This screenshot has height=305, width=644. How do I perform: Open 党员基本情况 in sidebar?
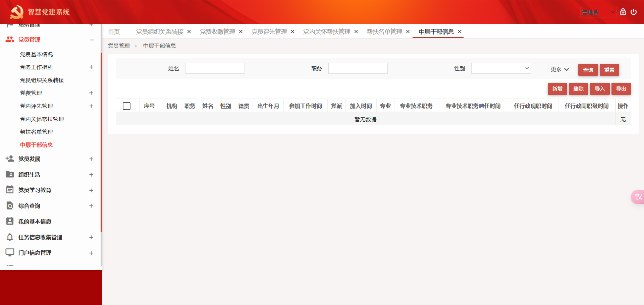tap(37, 54)
